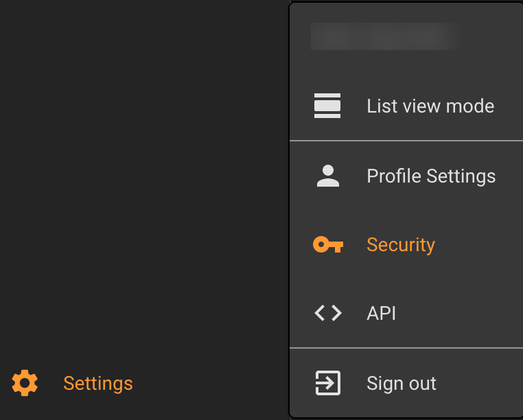Sign out using the text label

402,384
